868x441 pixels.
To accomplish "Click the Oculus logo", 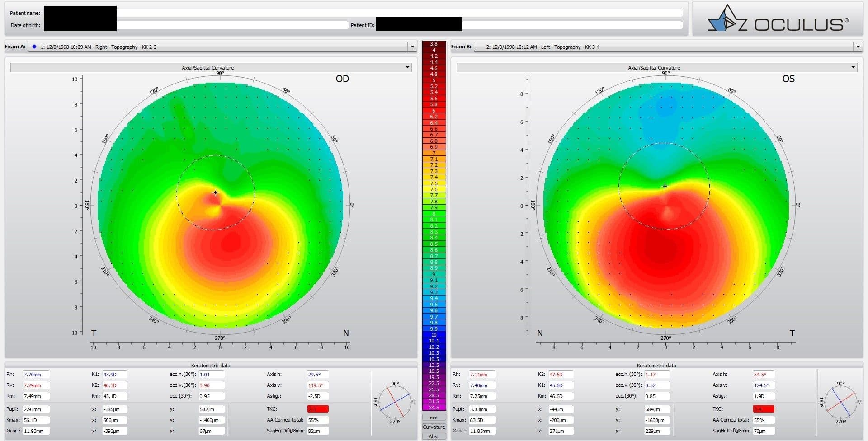I will tap(778, 19).
